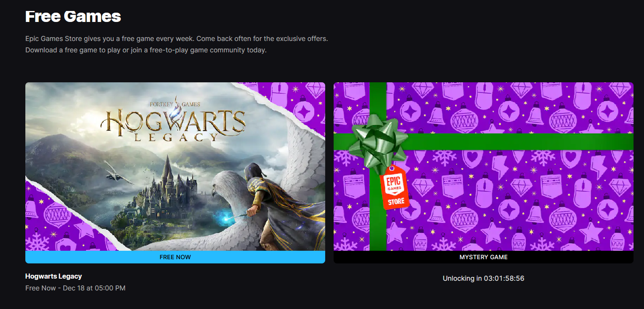Click the "Download a free game to play" line
The width and height of the screenshot is (644, 309).
[x=146, y=50]
